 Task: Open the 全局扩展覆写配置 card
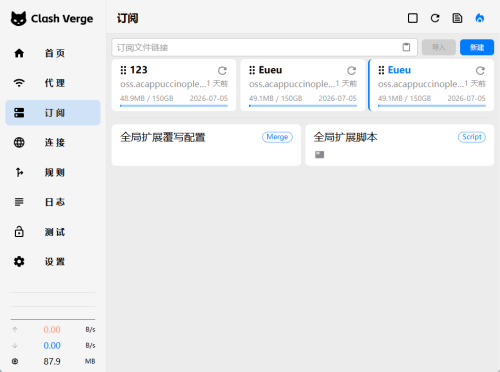tap(206, 145)
